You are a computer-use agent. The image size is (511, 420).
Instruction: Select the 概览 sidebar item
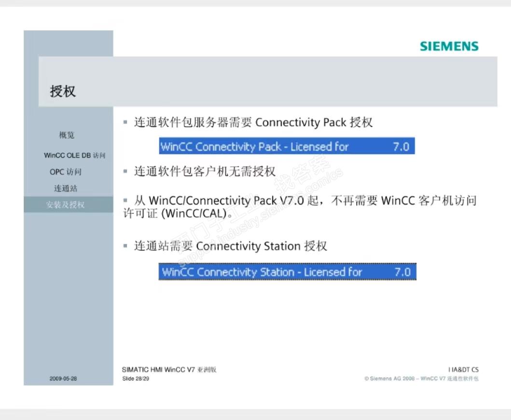67,135
